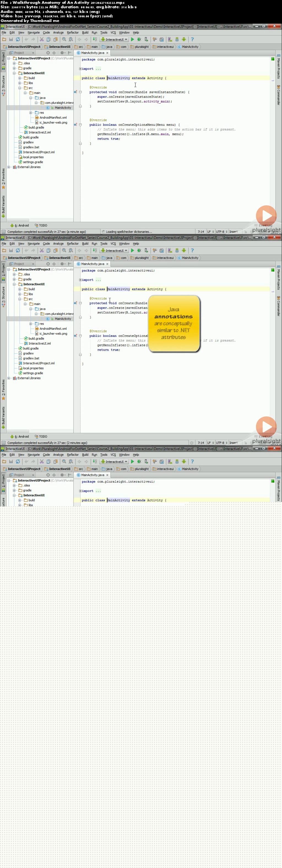Toggle onCreate method fold marker in first frame

[x=80, y=92]
